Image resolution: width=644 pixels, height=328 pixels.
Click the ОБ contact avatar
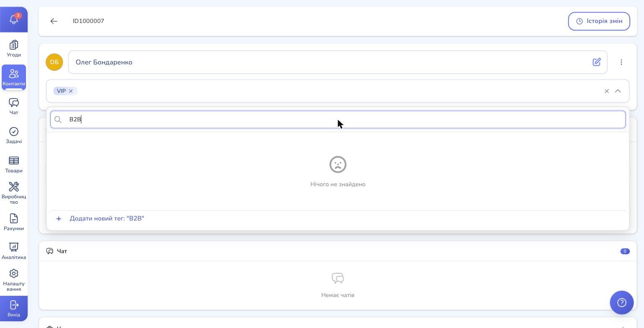(x=54, y=62)
